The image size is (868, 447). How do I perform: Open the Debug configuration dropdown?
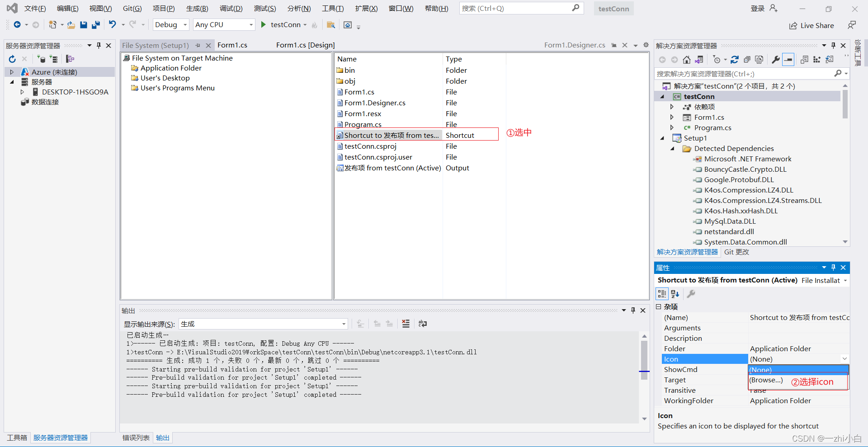click(x=170, y=25)
